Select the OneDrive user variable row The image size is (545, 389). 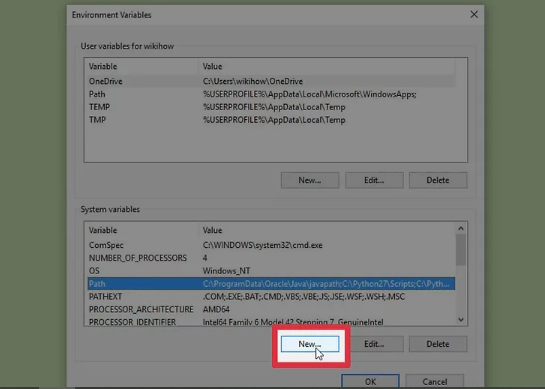pyautogui.click(x=271, y=81)
